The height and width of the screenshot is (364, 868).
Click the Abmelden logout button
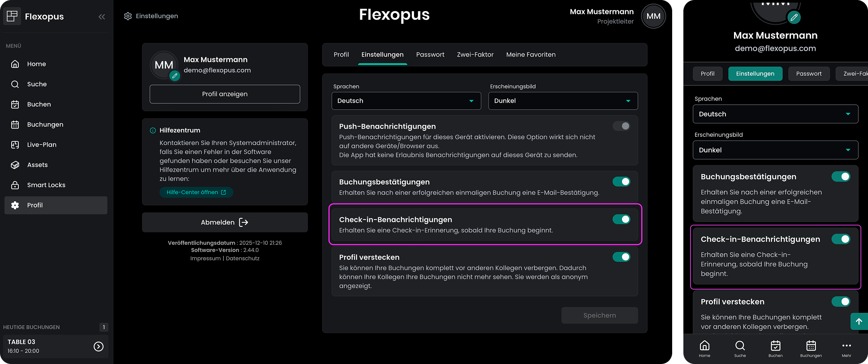pos(225,222)
